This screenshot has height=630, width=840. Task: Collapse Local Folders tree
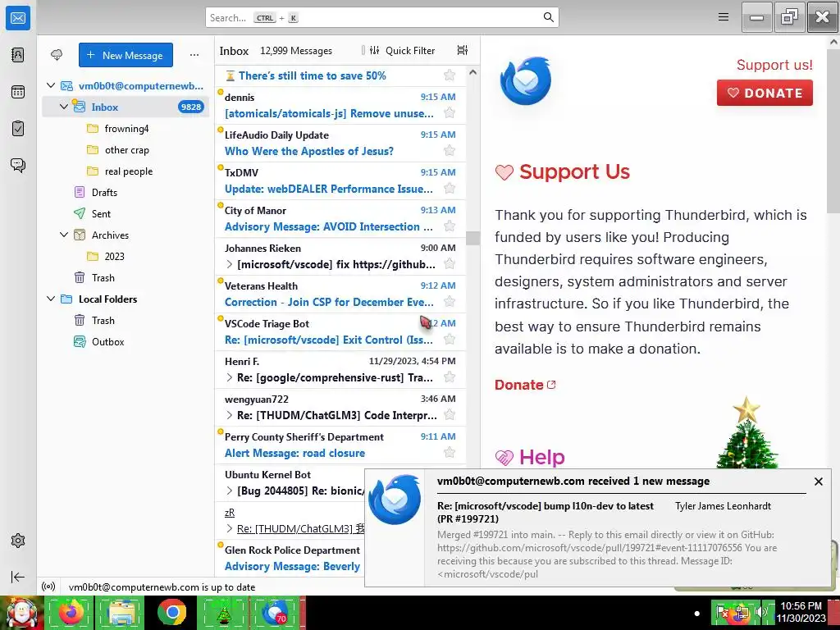click(x=51, y=299)
